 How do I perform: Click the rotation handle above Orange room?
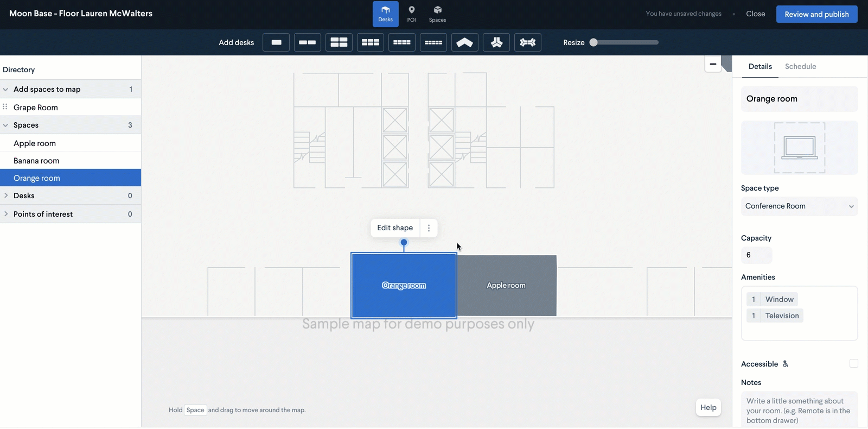click(x=404, y=242)
